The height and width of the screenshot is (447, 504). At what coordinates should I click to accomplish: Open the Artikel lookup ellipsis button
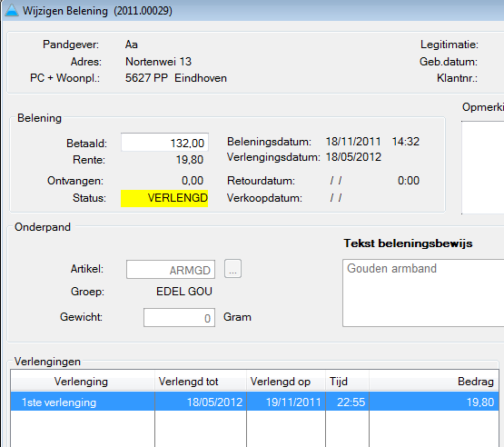point(232,269)
